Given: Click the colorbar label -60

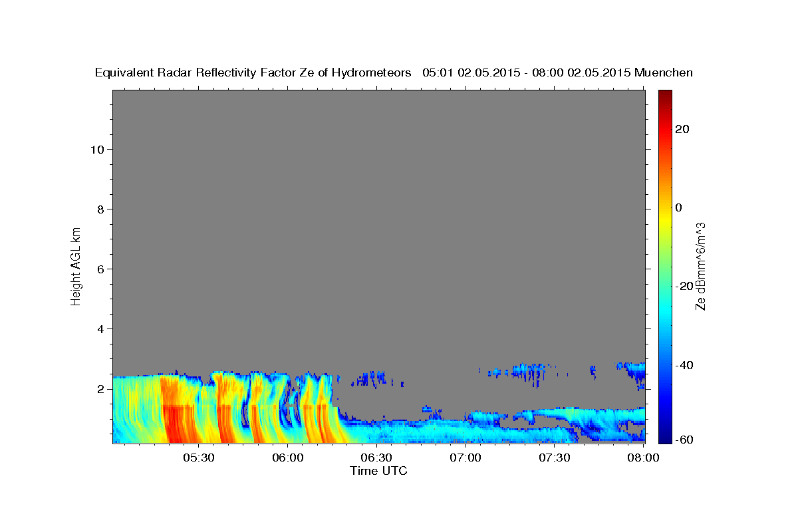Looking at the screenshot, I should (684, 440).
